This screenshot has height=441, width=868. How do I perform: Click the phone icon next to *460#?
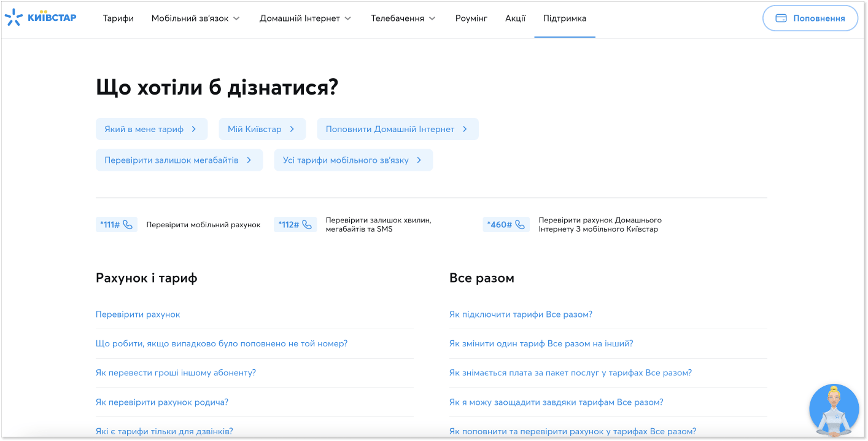(x=517, y=224)
